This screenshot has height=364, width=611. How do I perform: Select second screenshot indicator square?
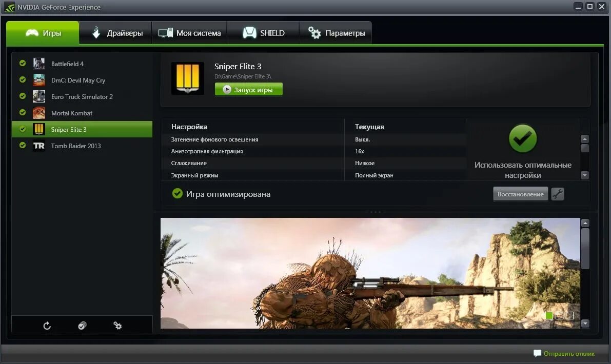(559, 315)
